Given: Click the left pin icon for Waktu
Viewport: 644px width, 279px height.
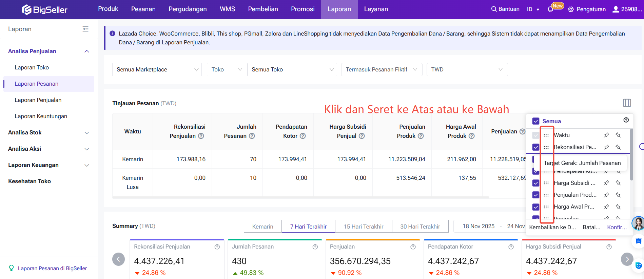Looking at the screenshot, I should 606,135.
